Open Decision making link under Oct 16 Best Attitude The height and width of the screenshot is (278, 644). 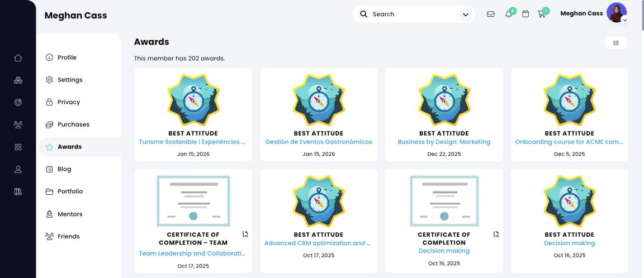tap(569, 243)
